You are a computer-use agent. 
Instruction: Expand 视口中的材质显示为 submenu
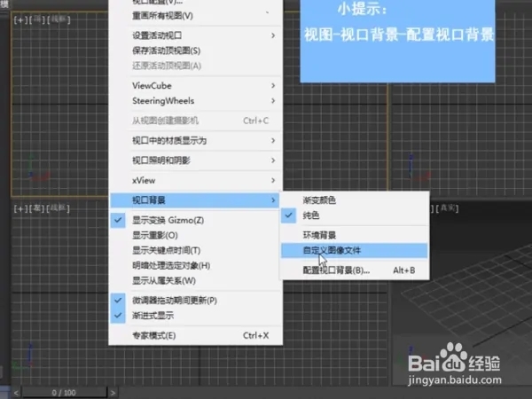point(195,140)
